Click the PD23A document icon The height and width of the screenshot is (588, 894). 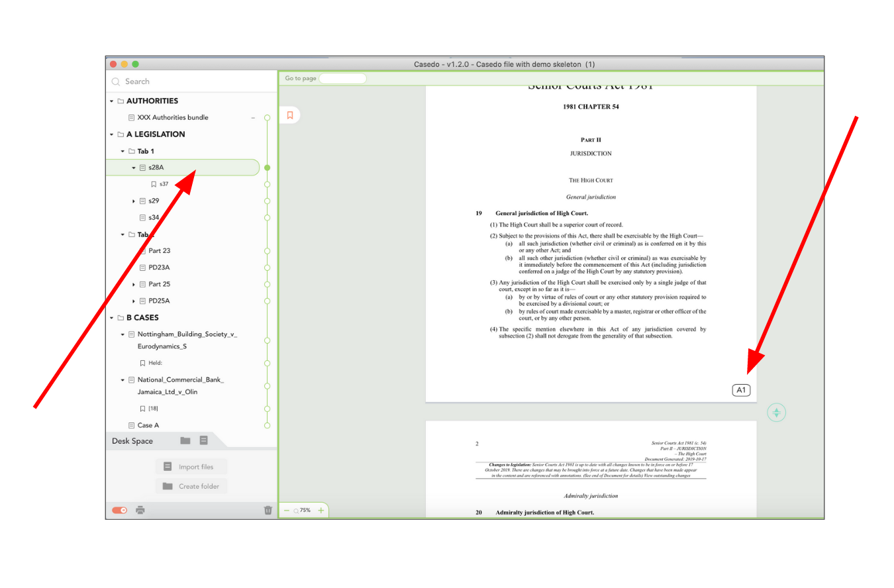(x=143, y=268)
